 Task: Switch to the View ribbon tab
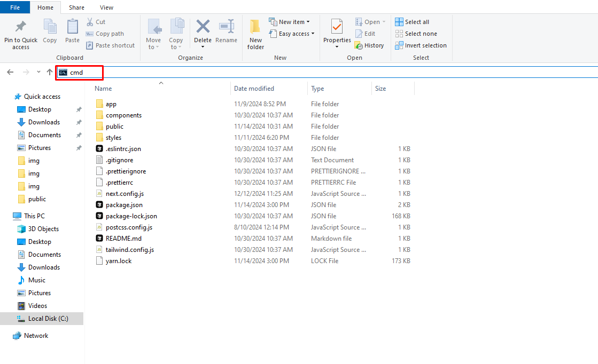106,7
